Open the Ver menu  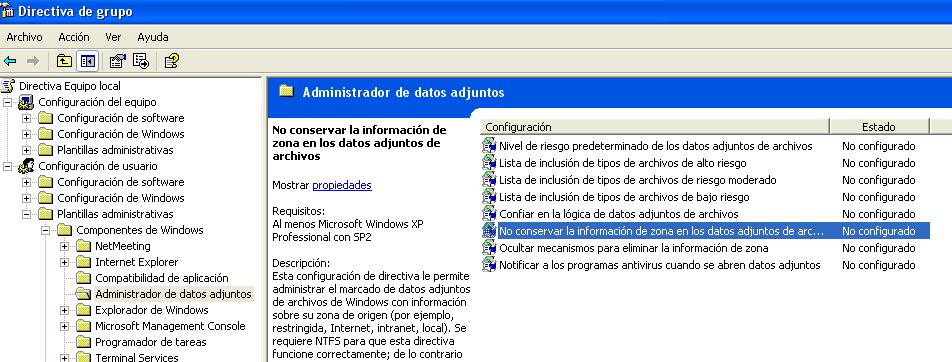[x=113, y=37]
